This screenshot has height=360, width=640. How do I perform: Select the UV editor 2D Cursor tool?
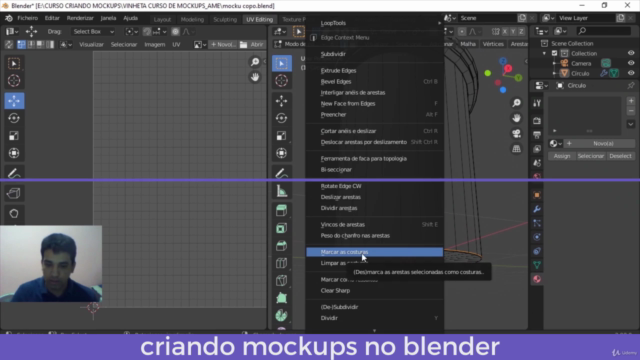point(14,80)
